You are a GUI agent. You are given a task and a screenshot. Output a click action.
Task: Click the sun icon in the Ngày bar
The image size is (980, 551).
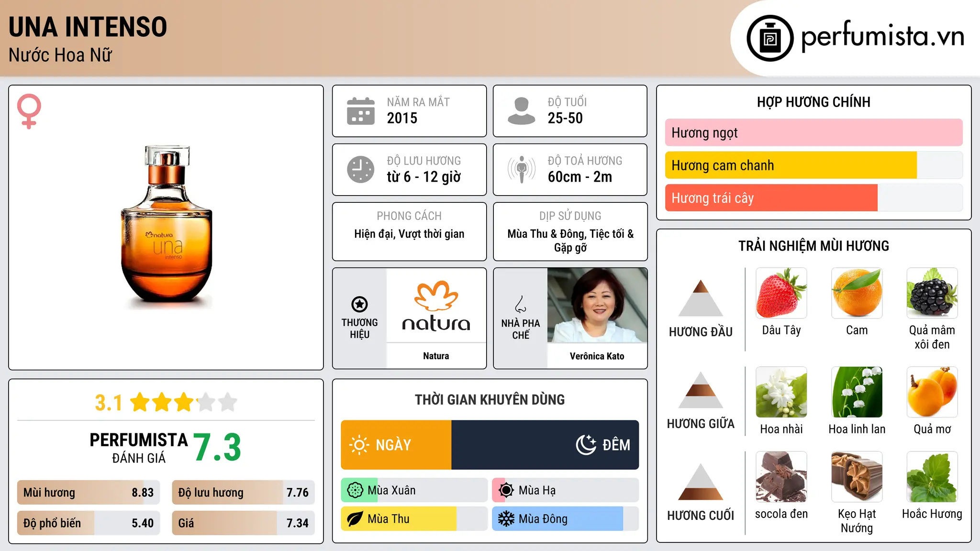tap(359, 445)
